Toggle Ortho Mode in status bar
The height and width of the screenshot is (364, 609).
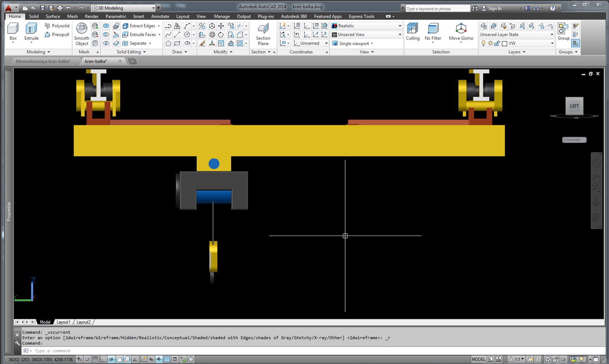[x=103, y=359]
